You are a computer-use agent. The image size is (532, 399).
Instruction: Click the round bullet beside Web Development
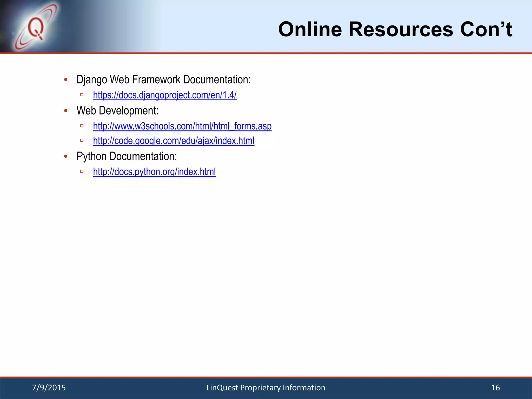(66, 111)
